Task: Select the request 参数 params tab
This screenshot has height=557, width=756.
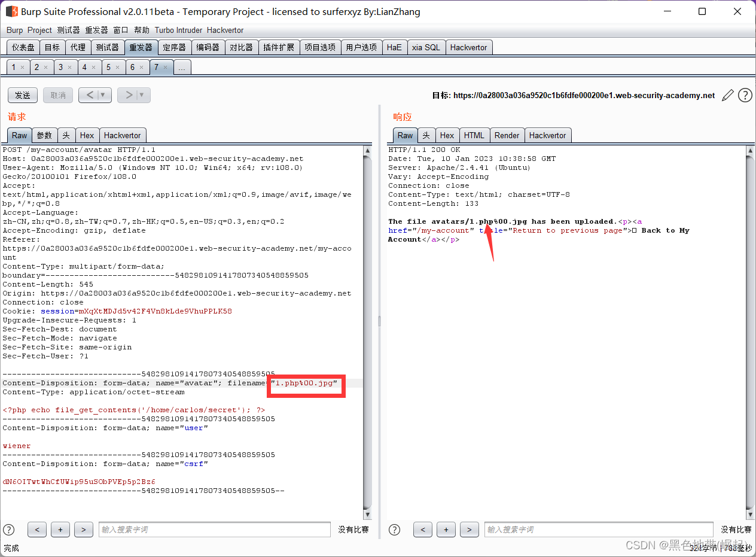Action: 44,135
